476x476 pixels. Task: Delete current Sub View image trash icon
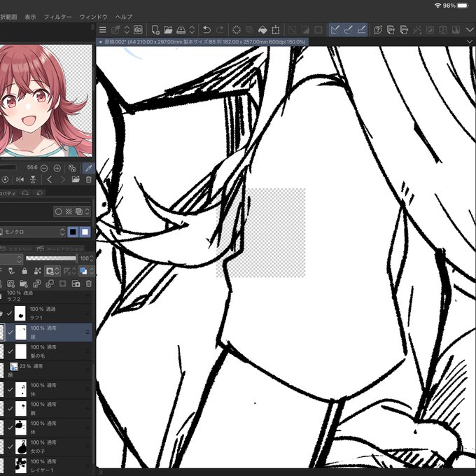tap(89, 180)
